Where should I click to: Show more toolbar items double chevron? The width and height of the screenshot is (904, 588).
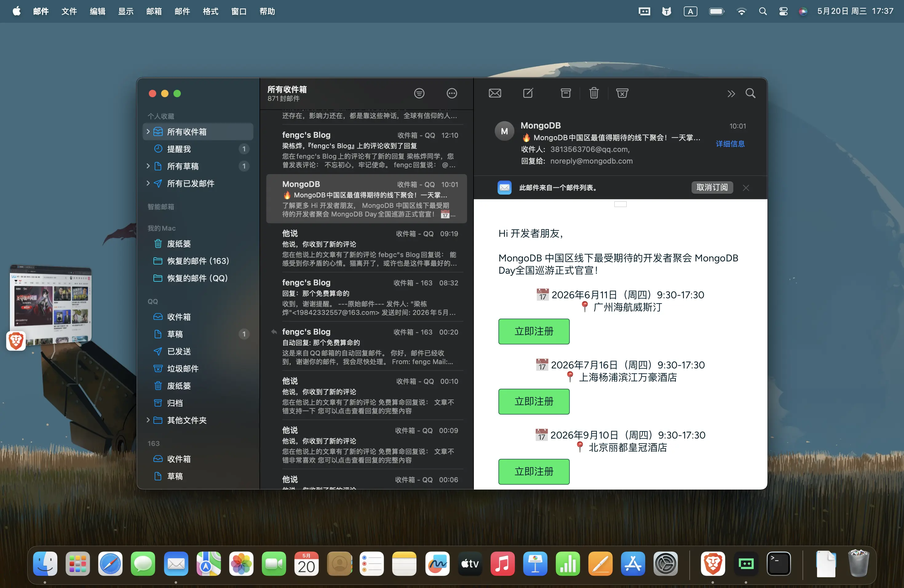(731, 94)
